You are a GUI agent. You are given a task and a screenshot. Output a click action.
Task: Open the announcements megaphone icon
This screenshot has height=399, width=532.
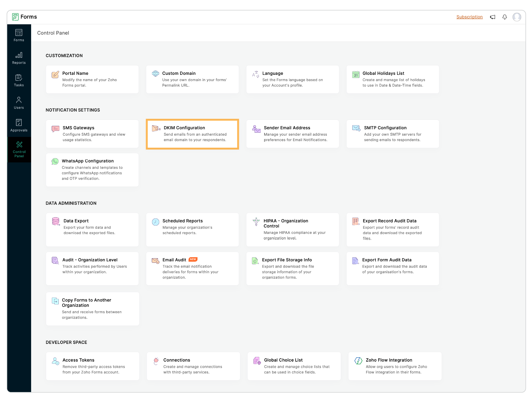[x=492, y=17]
